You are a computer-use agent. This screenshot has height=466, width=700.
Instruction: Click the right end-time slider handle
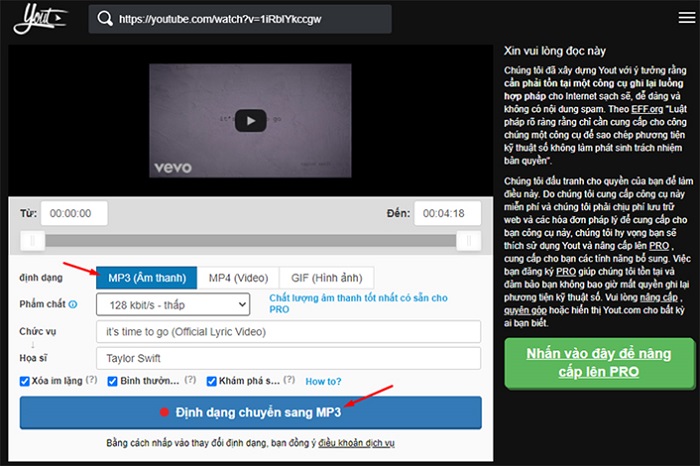click(465, 240)
